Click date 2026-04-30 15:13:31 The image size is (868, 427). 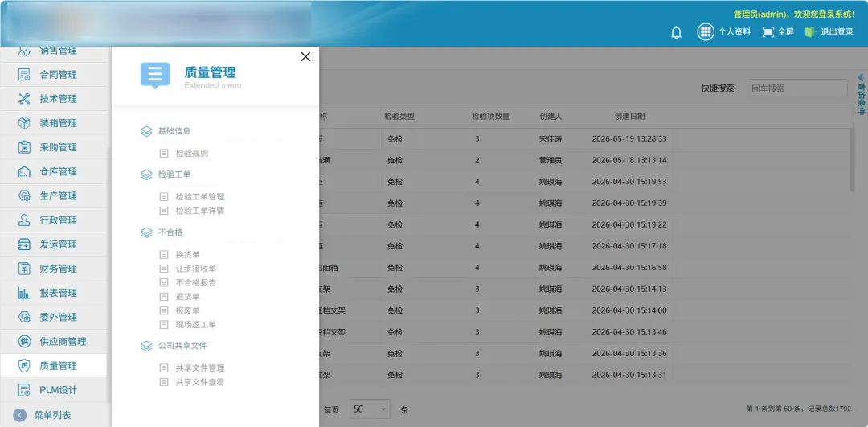pos(629,375)
